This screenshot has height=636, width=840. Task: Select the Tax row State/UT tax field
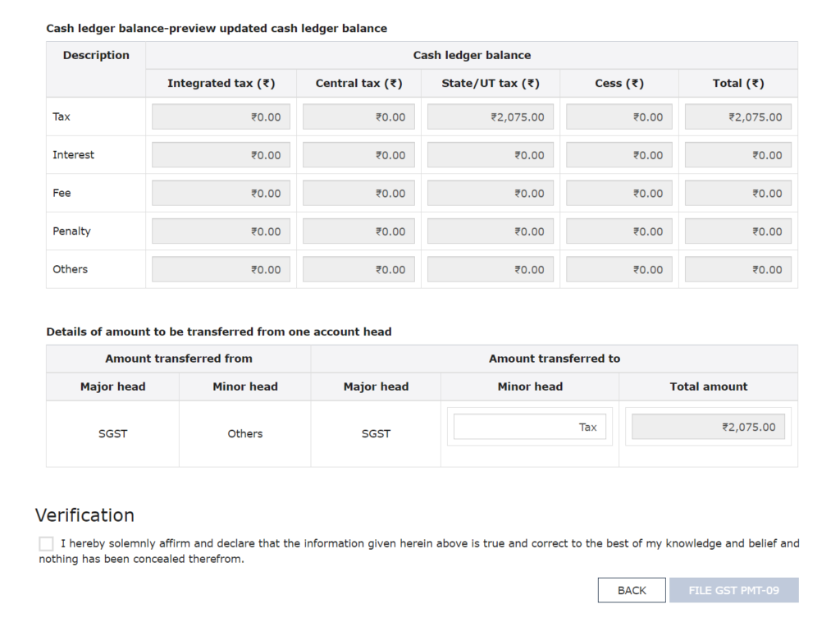491,117
